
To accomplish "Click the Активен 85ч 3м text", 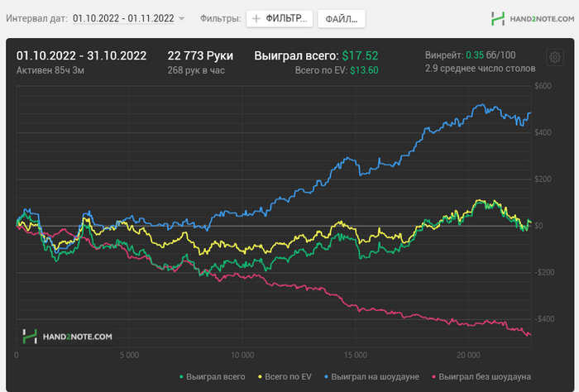I will [x=50, y=70].
